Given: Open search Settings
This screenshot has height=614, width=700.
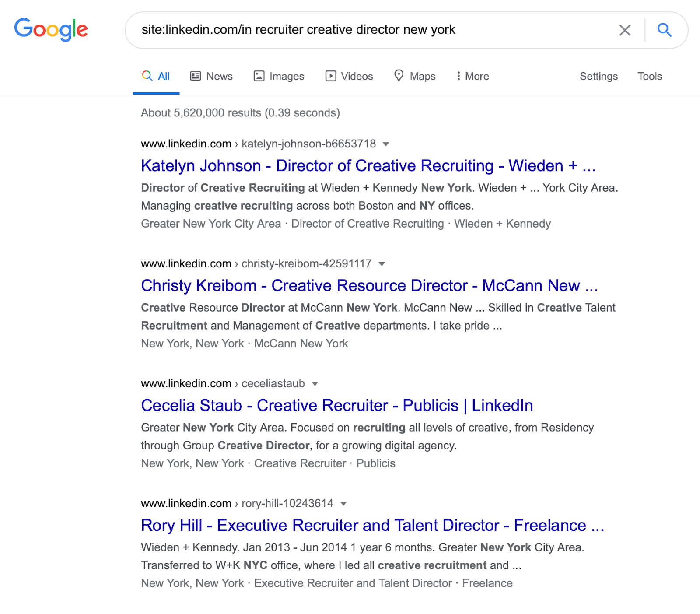Looking at the screenshot, I should click(598, 76).
